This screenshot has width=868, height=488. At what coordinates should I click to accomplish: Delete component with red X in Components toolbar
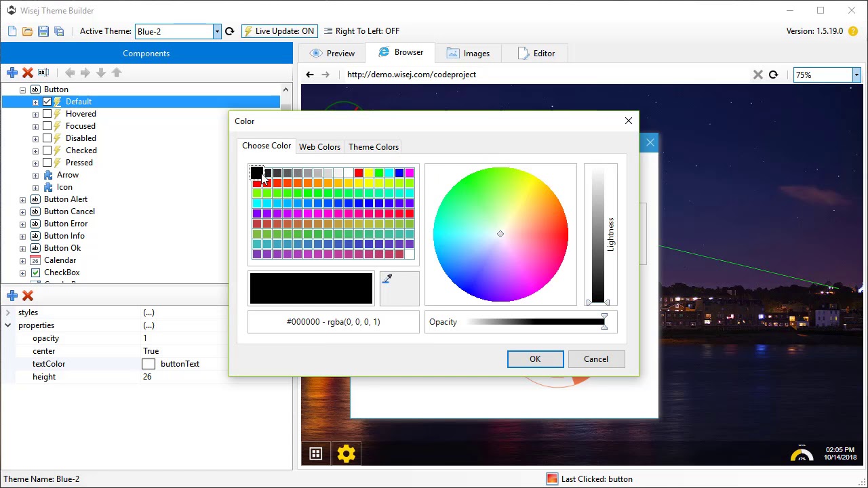coord(28,73)
